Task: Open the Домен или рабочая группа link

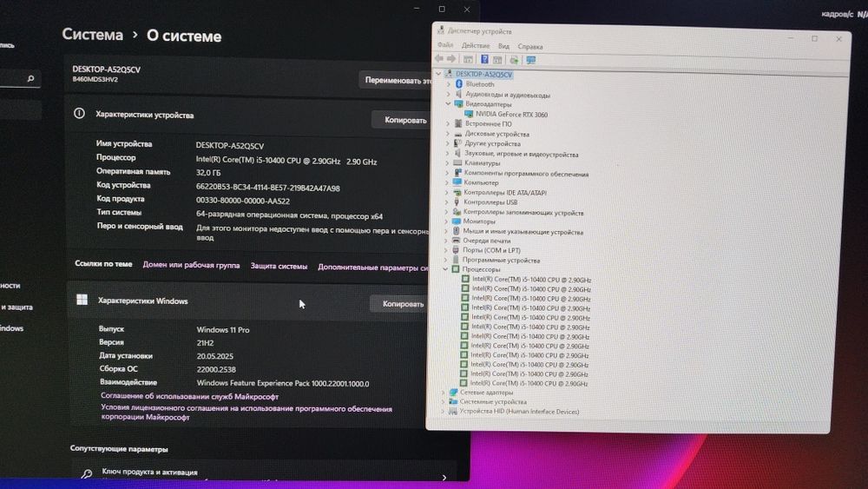Action: [x=191, y=265]
